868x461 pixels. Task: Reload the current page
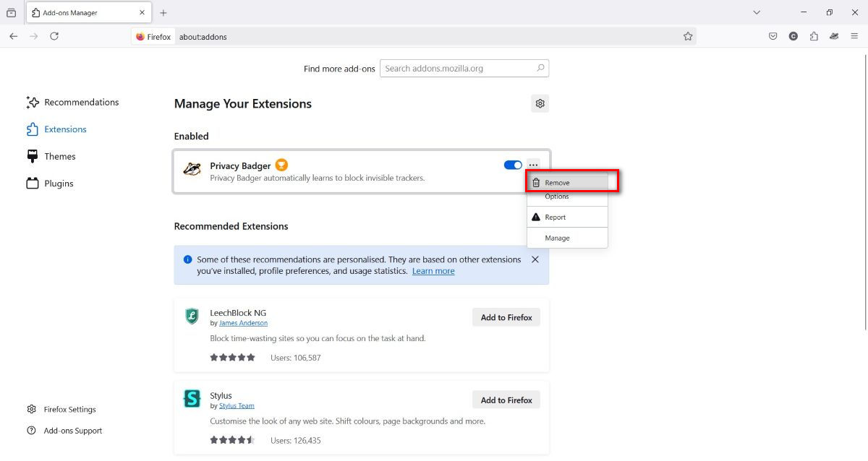[54, 36]
